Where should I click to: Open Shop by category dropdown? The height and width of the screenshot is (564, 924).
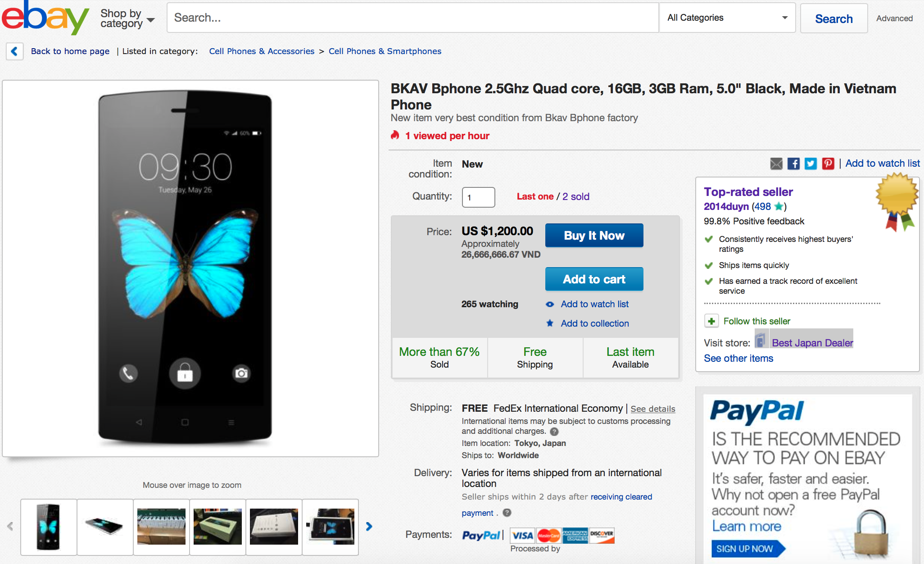click(127, 18)
